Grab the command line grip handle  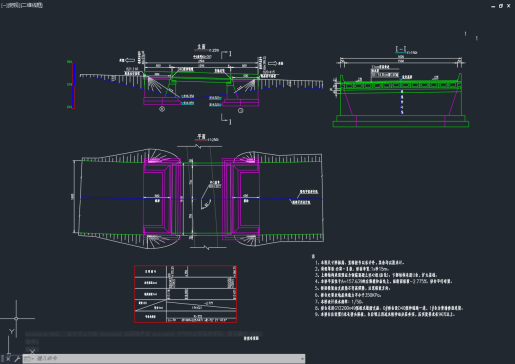tap(2, 359)
